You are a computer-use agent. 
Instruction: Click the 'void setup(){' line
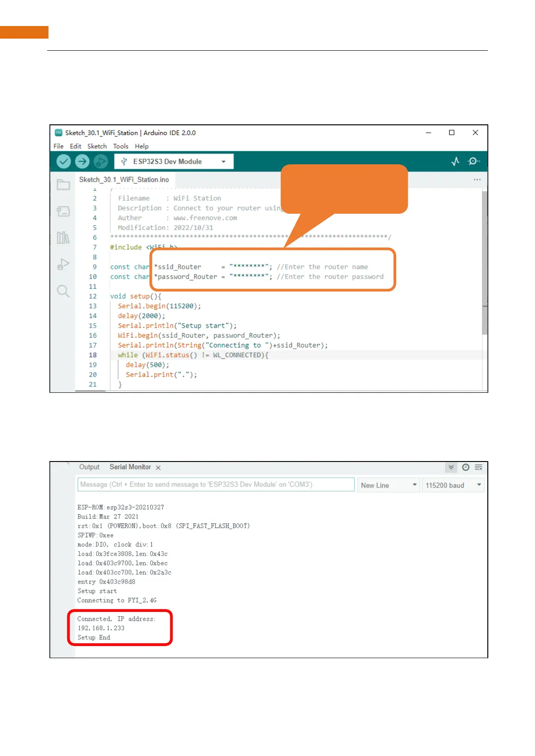point(136,296)
